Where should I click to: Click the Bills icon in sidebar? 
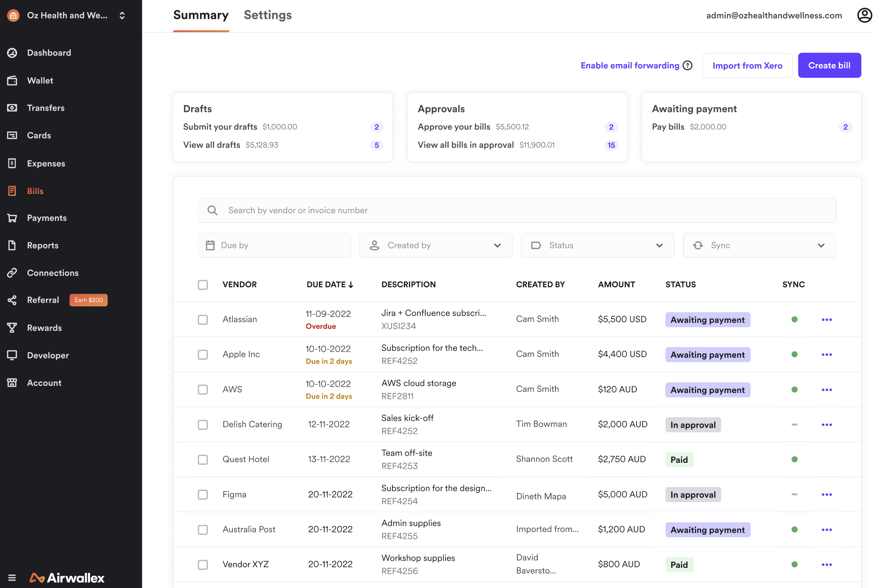(x=12, y=191)
